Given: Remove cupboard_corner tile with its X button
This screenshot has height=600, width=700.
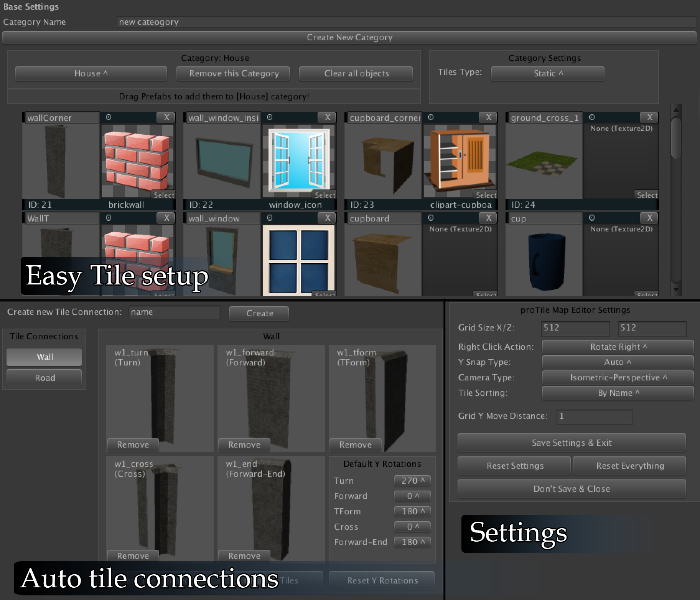Looking at the screenshot, I should [x=488, y=117].
